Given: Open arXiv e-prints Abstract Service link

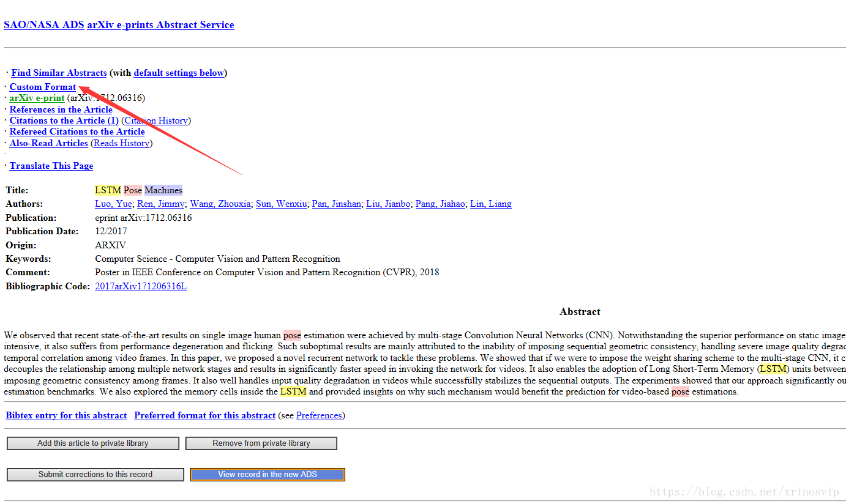Looking at the screenshot, I should tap(160, 25).
